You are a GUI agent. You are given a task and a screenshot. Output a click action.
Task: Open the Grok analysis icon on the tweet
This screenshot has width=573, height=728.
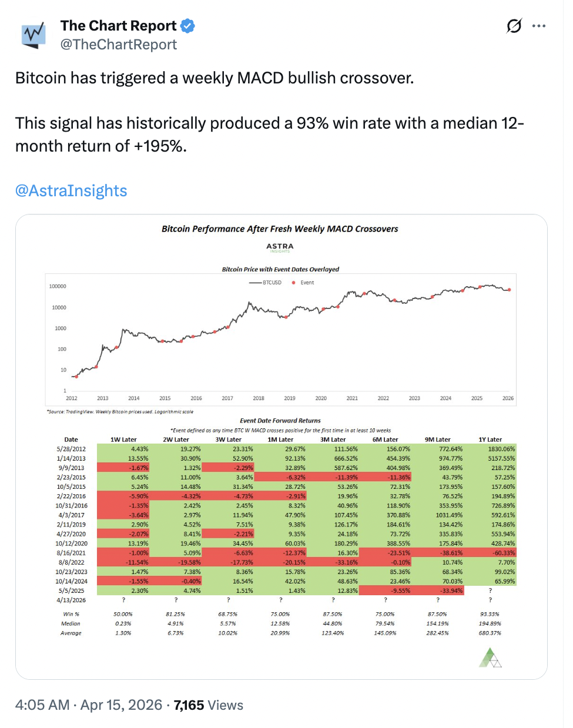pos(513,26)
